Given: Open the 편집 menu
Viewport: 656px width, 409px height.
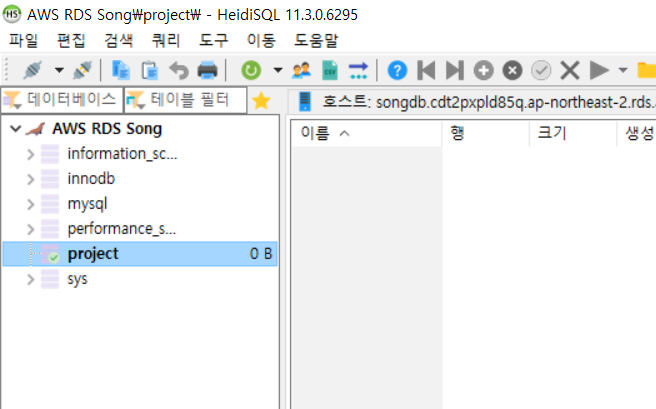Looking at the screenshot, I should point(71,41).
